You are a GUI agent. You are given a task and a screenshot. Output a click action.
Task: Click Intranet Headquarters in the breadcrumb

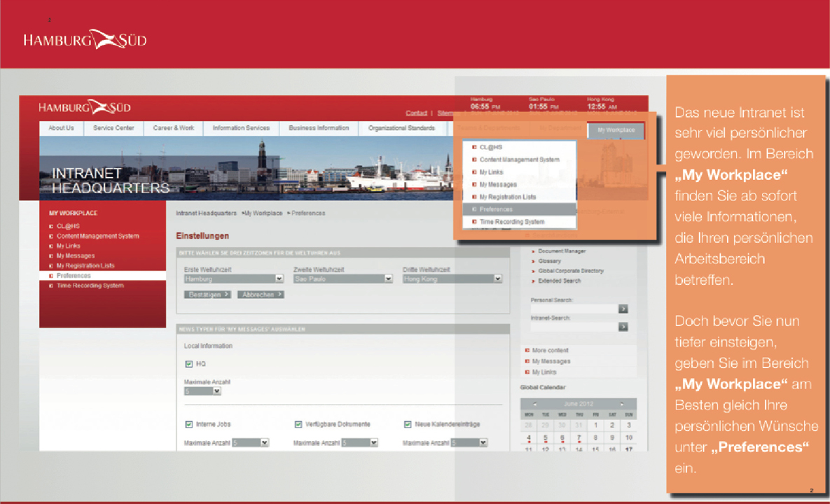tap(206, 213)
